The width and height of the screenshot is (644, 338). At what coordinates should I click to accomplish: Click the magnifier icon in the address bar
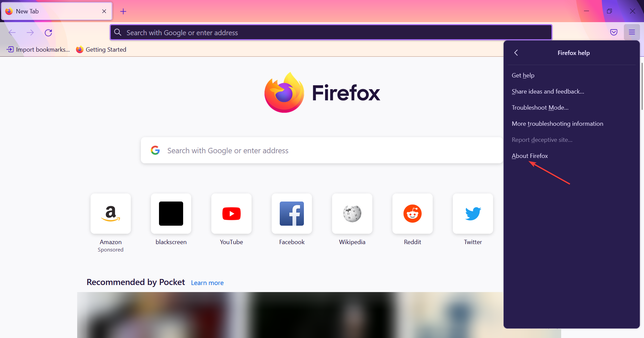(118, 32)
